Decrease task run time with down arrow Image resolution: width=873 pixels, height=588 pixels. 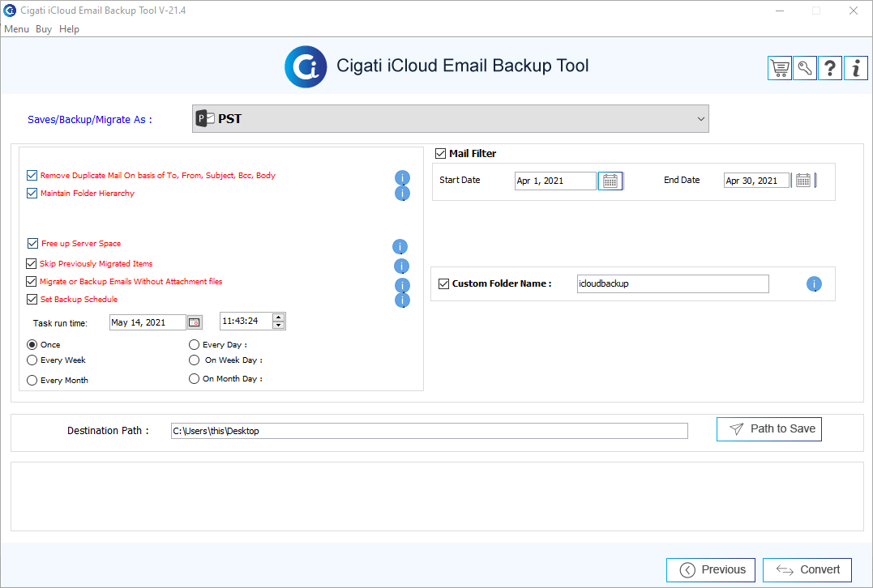coord(278,326)
